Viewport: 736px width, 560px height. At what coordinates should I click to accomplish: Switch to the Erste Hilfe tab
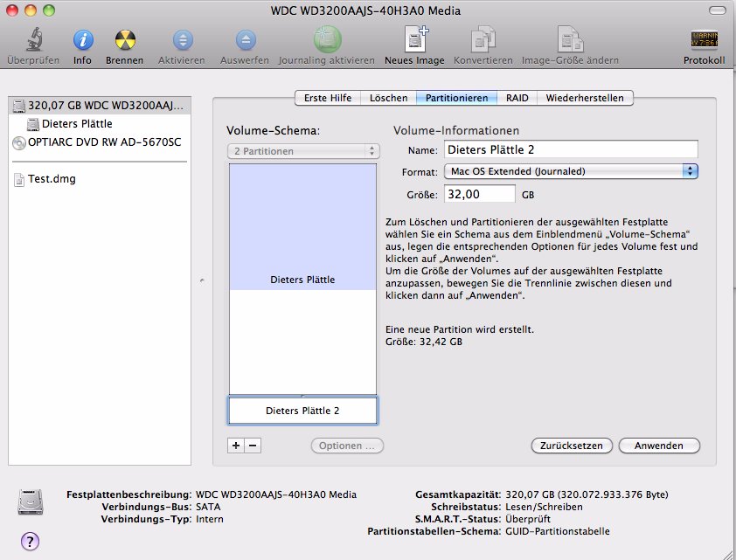(x=328, y=98)
